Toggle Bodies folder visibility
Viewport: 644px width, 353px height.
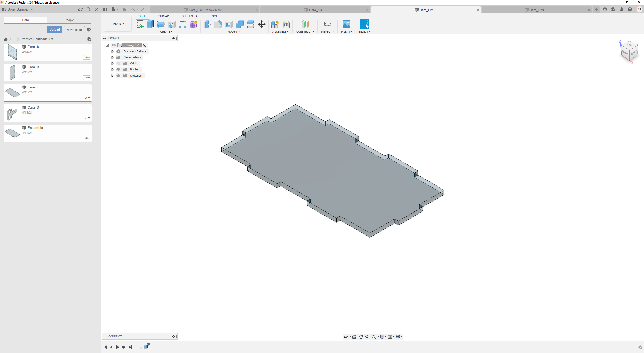[x=118, y=69]
